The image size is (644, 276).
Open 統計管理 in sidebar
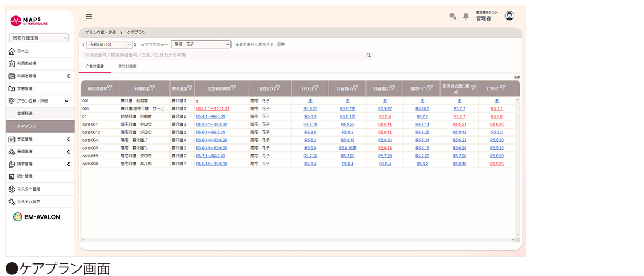(40, 176)
